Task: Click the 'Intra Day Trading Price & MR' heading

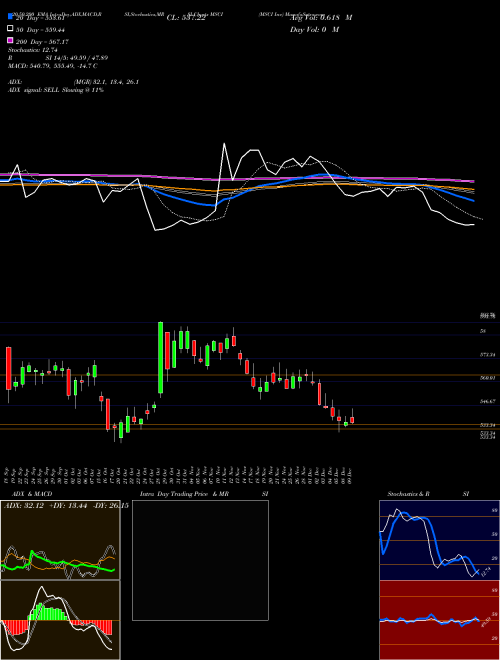Action: [184, 494]
